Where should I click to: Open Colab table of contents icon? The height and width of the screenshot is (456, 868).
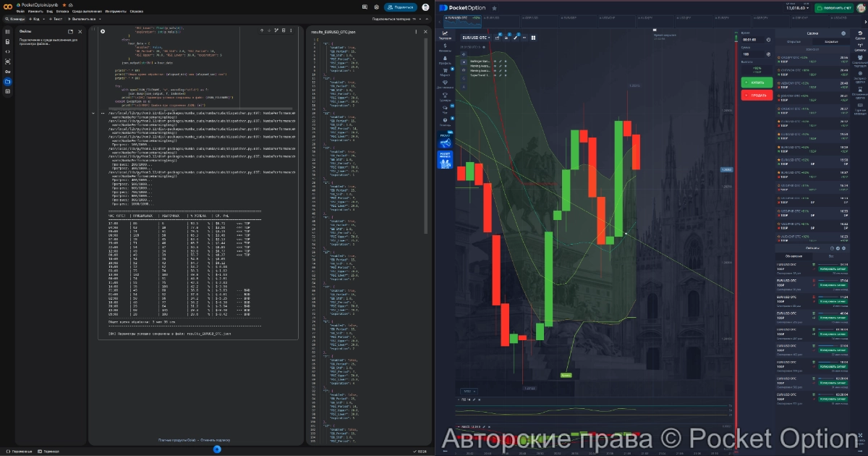click(8, 32)
